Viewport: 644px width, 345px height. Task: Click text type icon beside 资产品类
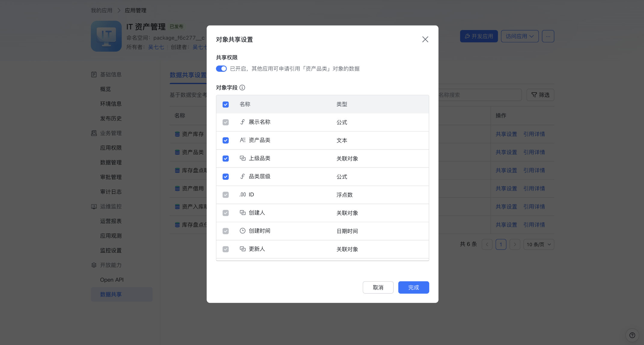[243, 140]
